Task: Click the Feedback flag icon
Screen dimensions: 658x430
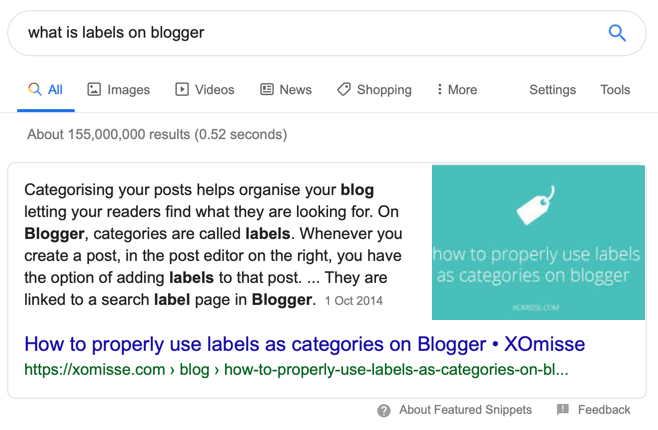Action: 563,409
